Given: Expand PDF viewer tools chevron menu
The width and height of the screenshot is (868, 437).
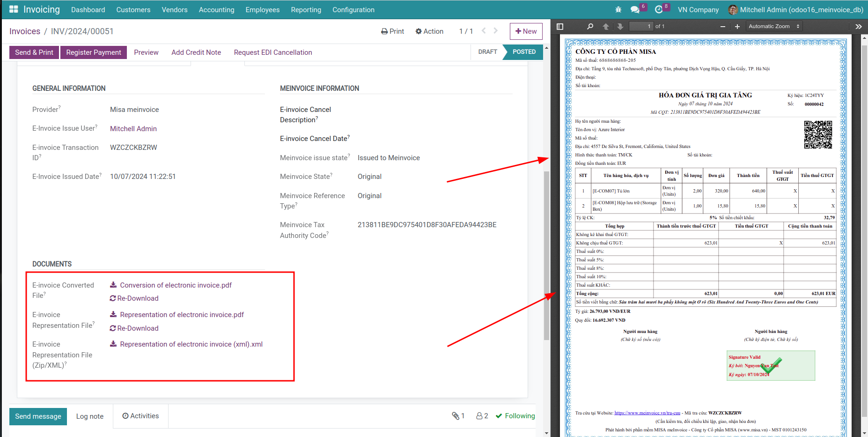Looking at the screenshot, I should pyautogui.click(x=858, y=27).
